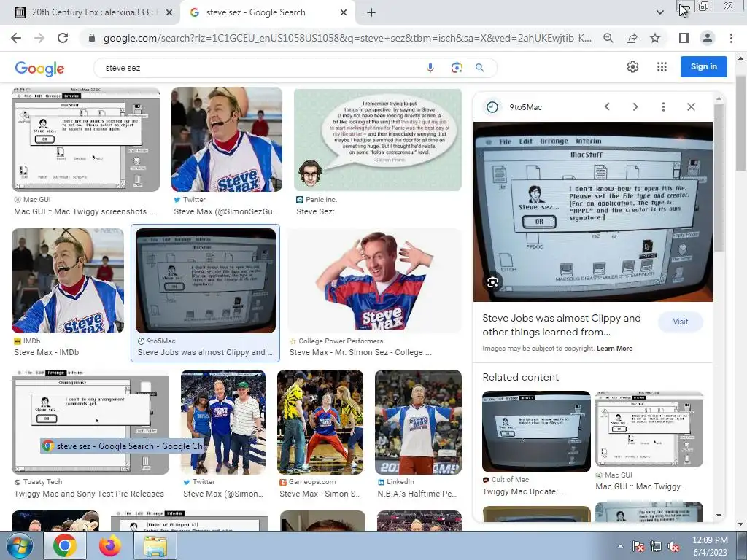The image size is (747, 560).
Task: Open the Panic Inc. Steve Sez image
Action: [x=378, y=139]
